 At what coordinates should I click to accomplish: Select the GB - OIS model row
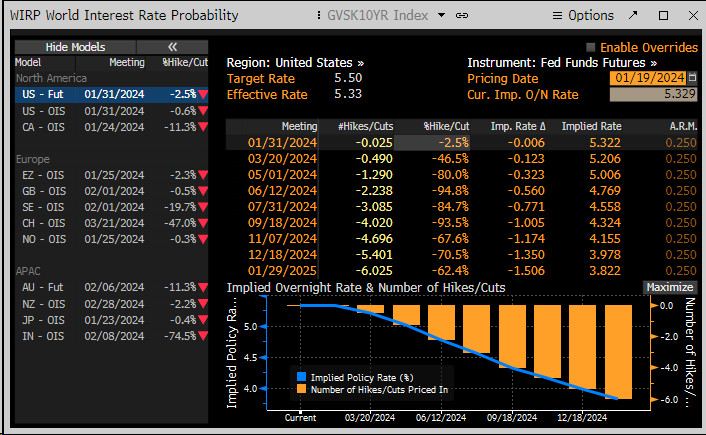point(112,191)
